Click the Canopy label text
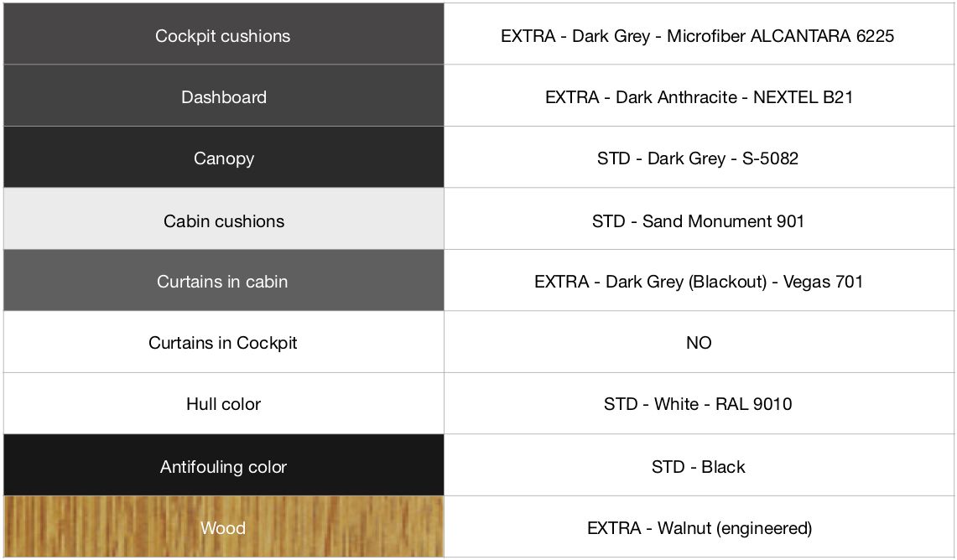Image resolution: width=957 pixels, height=560 pixels. [x=224, y=158]
